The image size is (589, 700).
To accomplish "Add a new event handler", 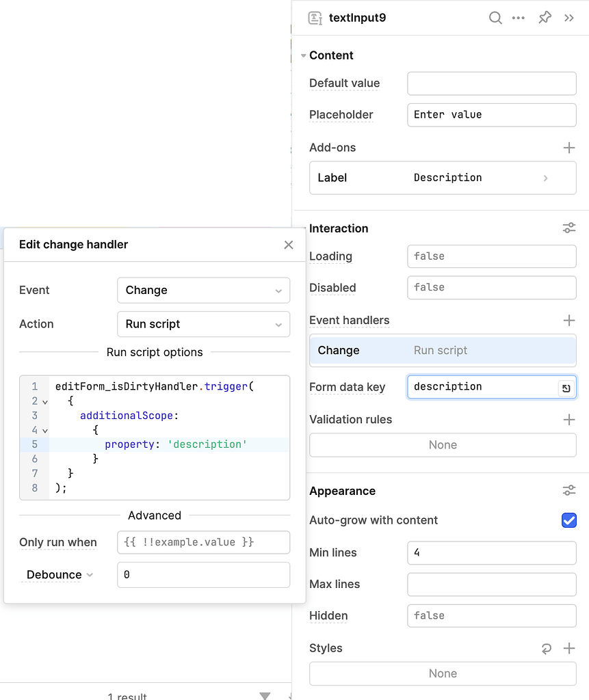I will pyautogui.click(x=569, y=320).
